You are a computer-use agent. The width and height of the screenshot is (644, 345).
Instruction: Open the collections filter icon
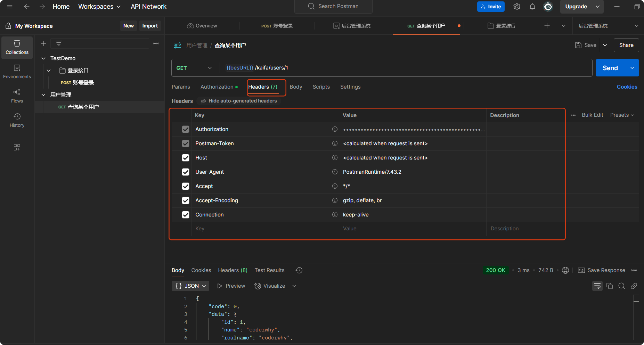click(x=59, y=43)
